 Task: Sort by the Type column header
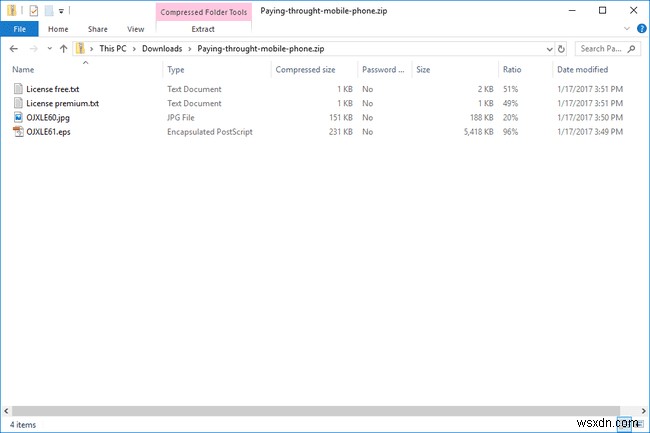pyautogui.click(x=176, y=70)
